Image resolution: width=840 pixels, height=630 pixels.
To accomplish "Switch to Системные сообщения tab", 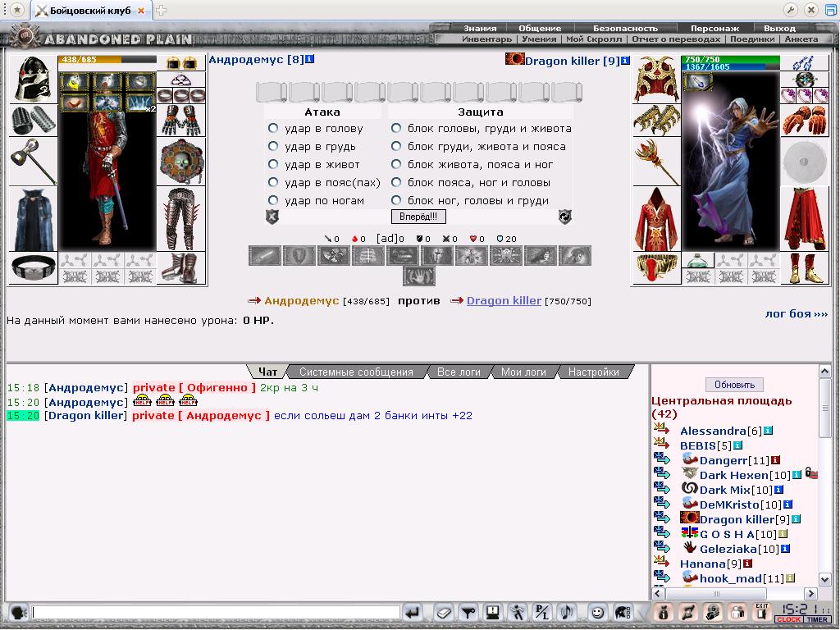I will tap(356, 372).
